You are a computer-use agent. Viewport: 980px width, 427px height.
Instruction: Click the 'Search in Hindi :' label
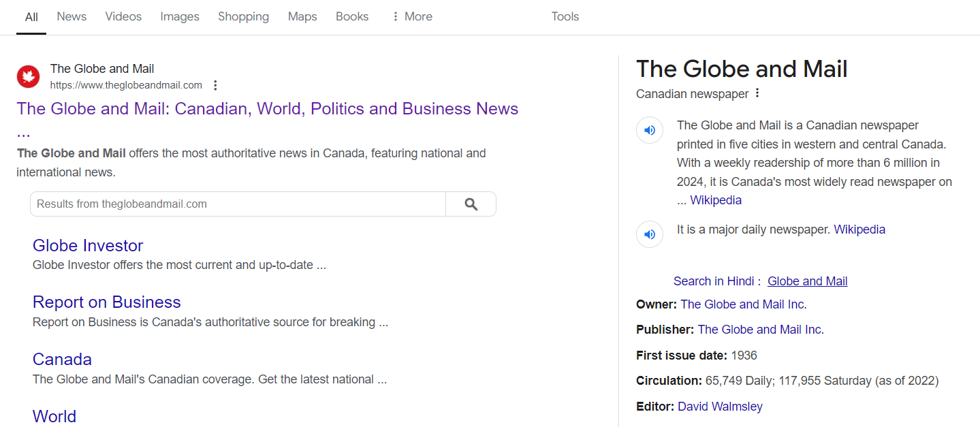[x=717, y=281]
